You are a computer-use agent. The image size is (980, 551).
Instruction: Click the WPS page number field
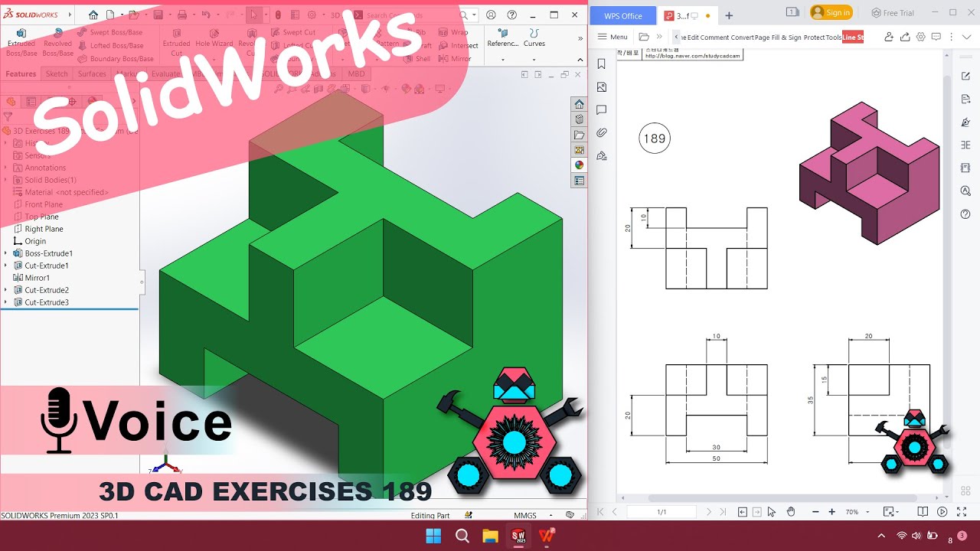point(661,512)
